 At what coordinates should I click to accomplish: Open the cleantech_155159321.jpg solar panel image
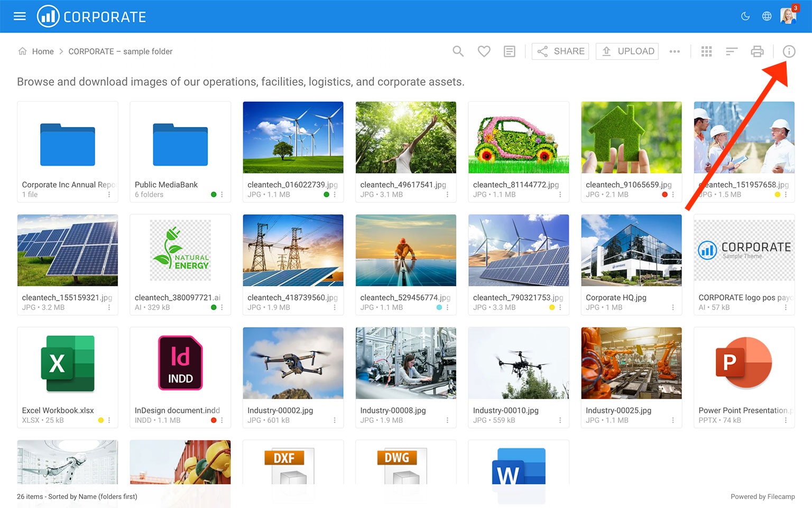coord(68,250)
